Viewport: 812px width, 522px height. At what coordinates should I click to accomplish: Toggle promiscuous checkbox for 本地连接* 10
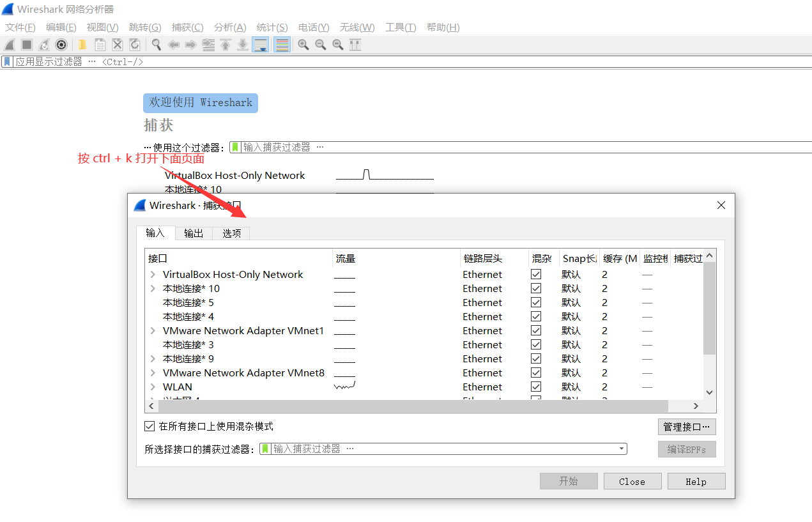click(x=536, y=288)
